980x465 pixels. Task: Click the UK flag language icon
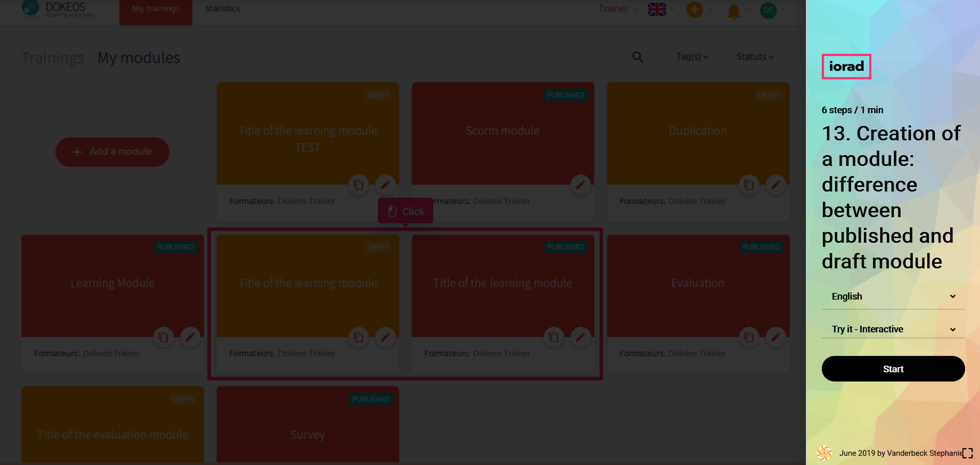656,9
